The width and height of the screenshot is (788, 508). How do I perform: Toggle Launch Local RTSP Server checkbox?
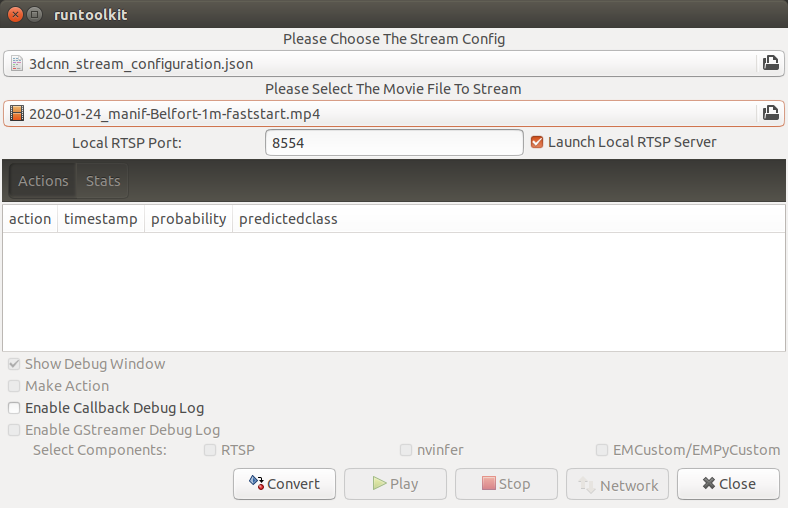click(537, 142)
